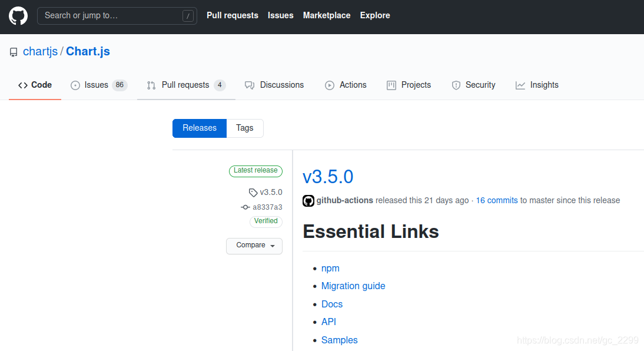Click the Essential Links heading
This screenshot has width=644, height=351.
point(371,232)
